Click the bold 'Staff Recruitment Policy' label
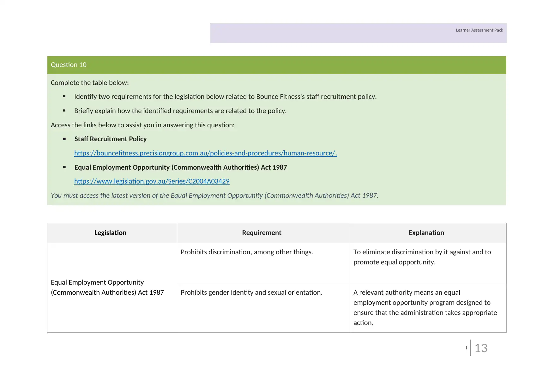The image size is (554, 392). click(111, 139)
